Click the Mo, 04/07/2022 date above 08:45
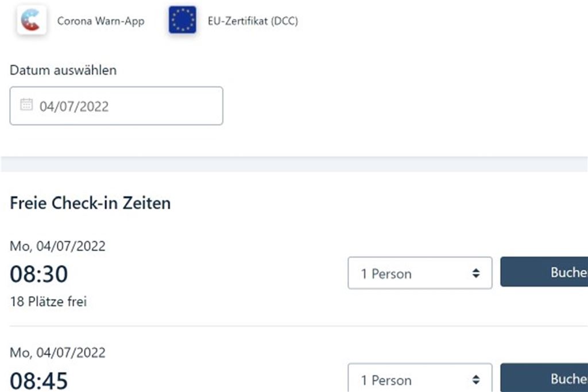This screenshot has width=588, height=392. point(57,352)
